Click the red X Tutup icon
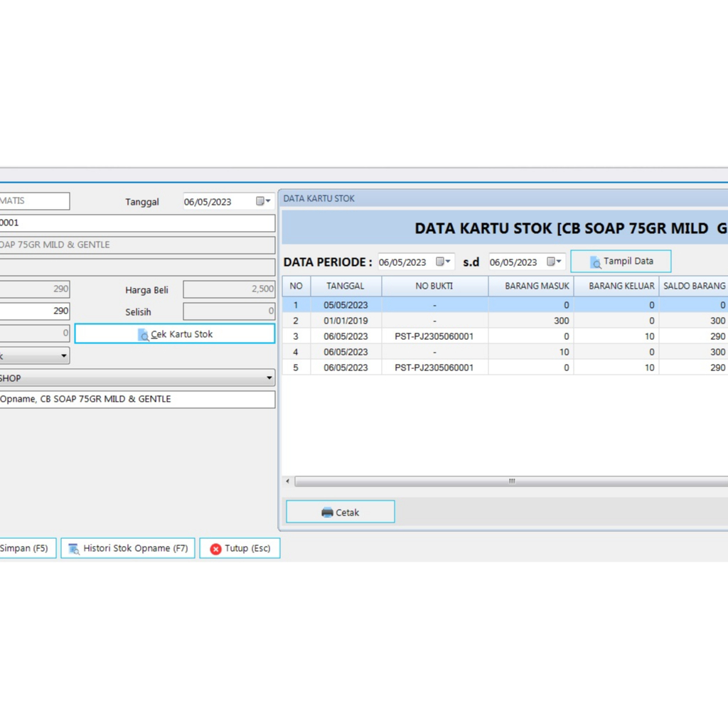 coord(215,549)
